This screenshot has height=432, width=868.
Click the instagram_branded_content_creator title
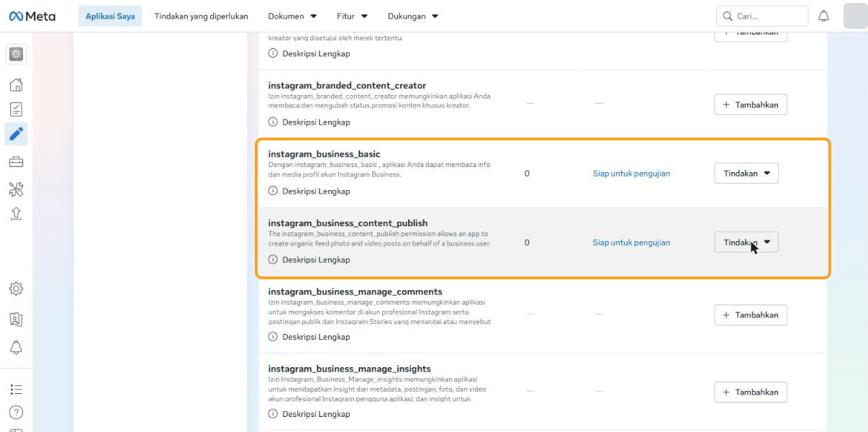[x=347, y=85]
